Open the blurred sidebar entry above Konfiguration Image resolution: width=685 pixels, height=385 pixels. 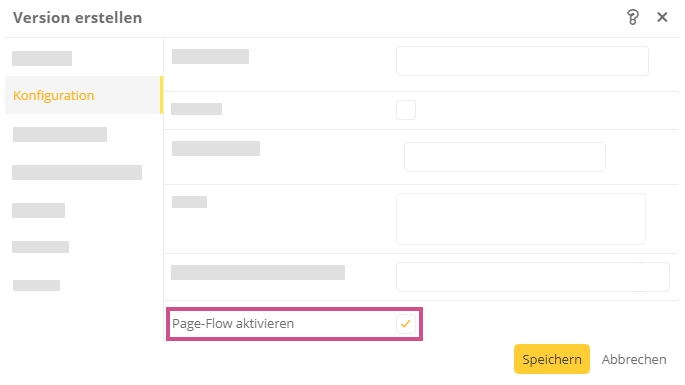(42, 58)
